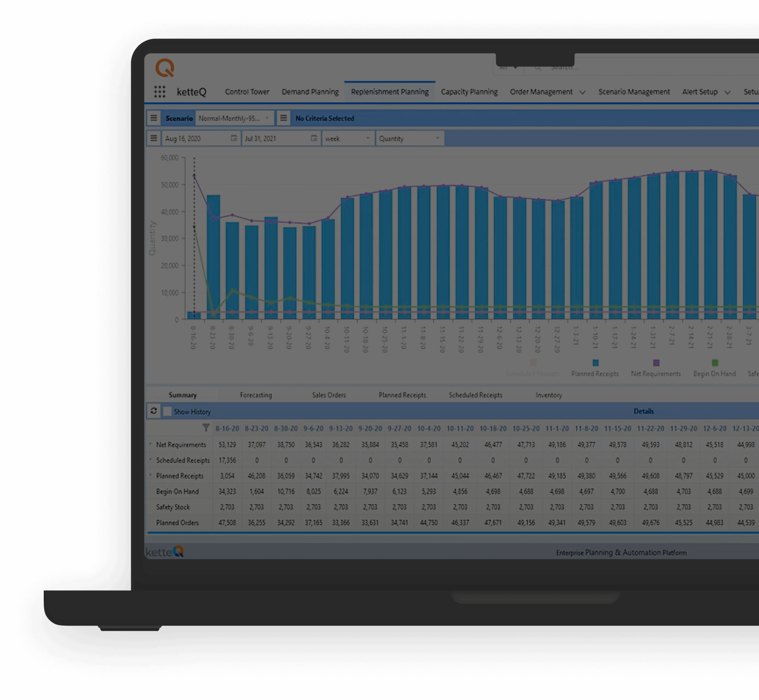Select the Forecasting tab label
The height and width of the screenshot is (700, 759).
click(x=255, y=395)
